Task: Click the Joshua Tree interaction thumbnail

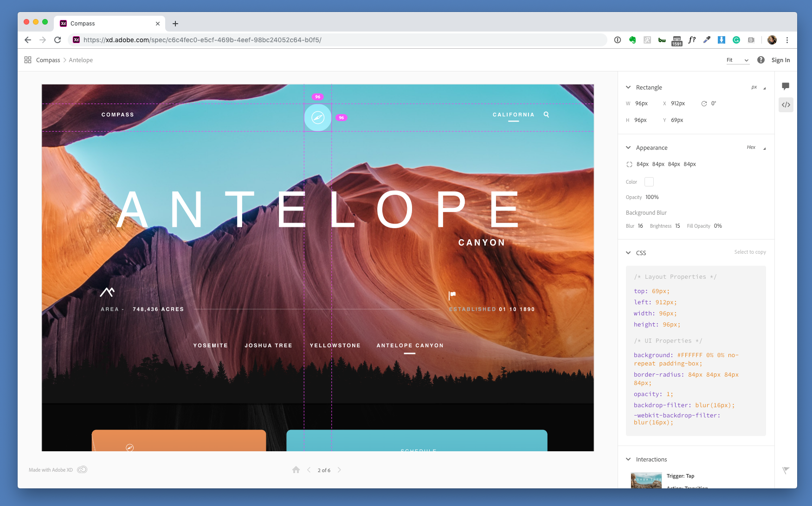Action: pyautogui.click(x=646, y=480)
